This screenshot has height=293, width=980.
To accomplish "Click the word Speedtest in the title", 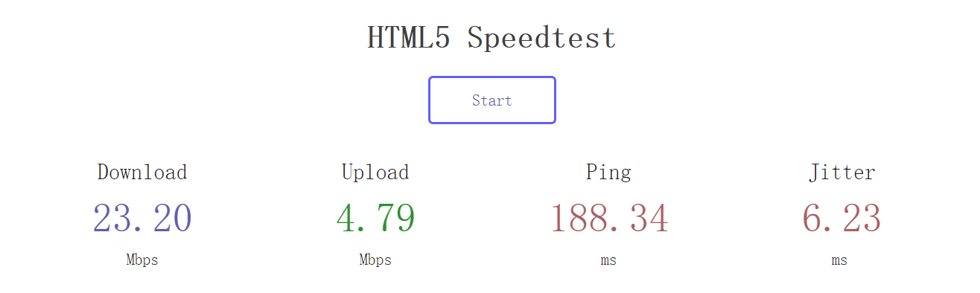I will coord(542,38).
